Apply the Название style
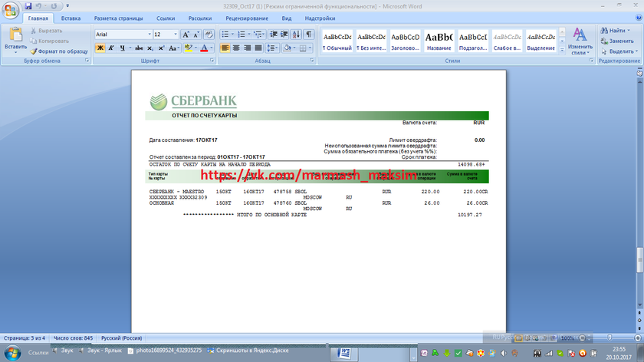 439,41
